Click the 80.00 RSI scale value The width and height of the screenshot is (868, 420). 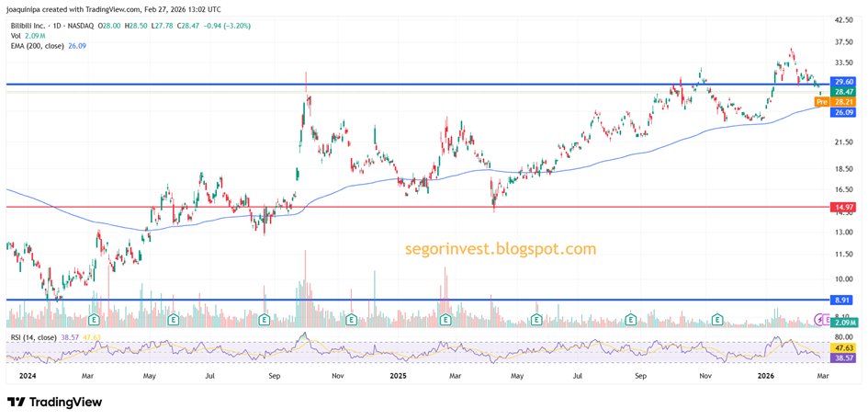click(844, 337)
